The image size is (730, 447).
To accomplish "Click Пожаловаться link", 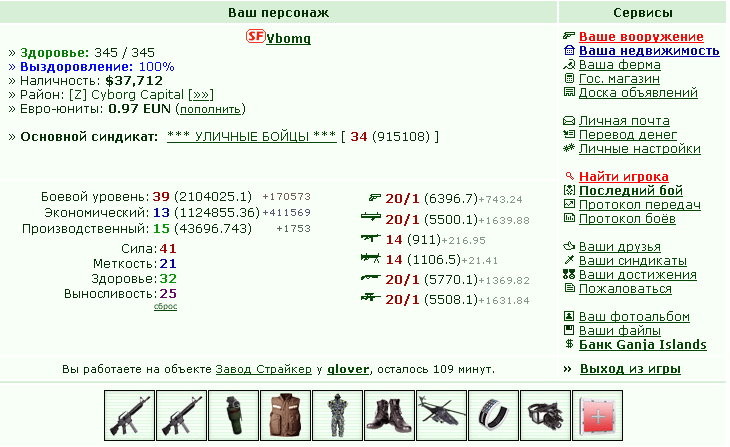I will tap(625, 288).
